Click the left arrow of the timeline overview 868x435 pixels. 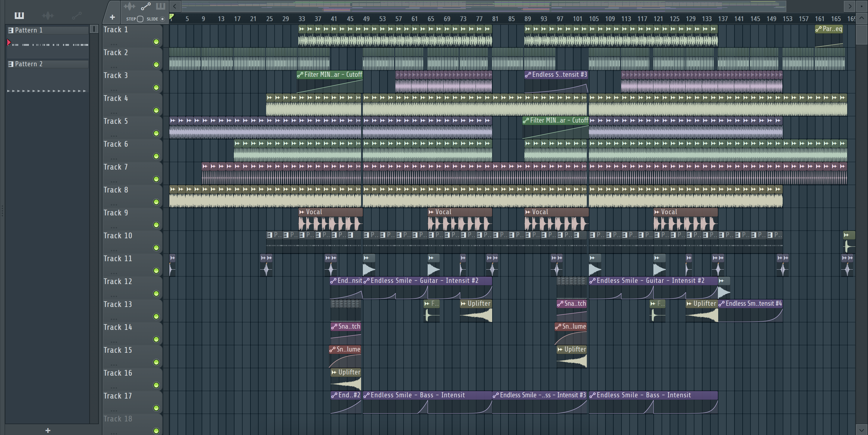click(x=175, y=6)
